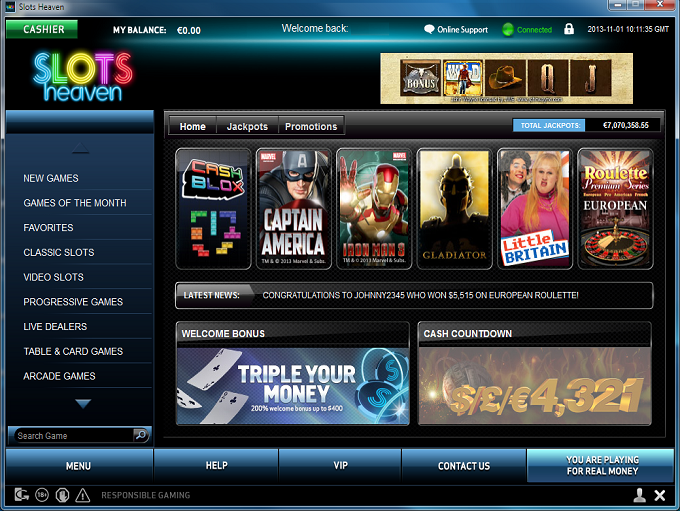Viewport: 680px width, 511px height.
Task: Launch the Iron Man 3 game
Action: (x=374, y=209)
